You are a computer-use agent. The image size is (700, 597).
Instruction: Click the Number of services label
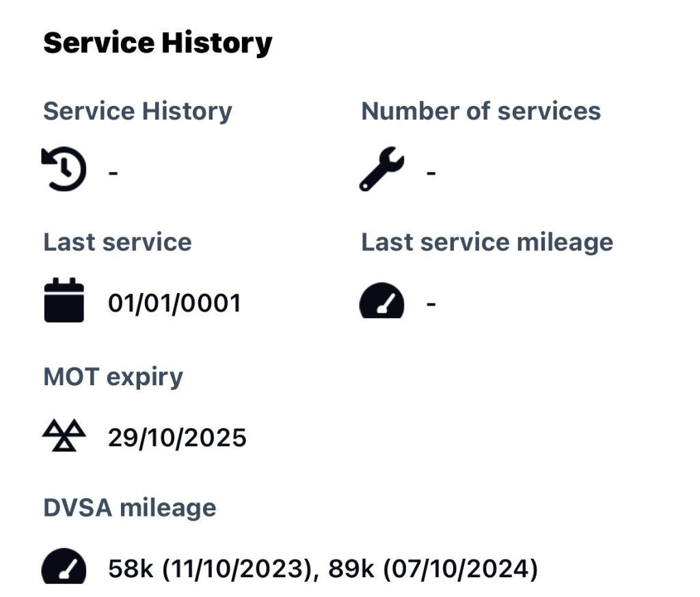coord(481,111)
